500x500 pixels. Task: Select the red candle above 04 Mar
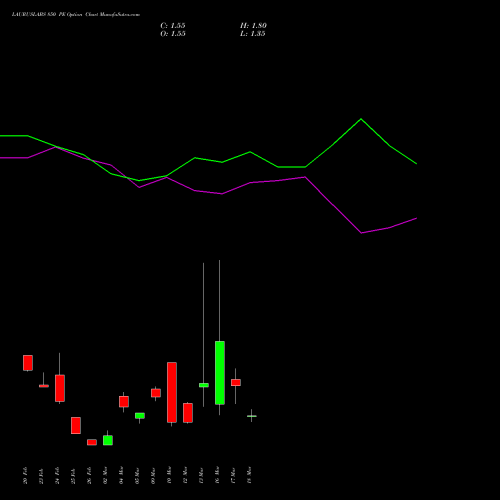pyautogui.click(x=124, y=401)
